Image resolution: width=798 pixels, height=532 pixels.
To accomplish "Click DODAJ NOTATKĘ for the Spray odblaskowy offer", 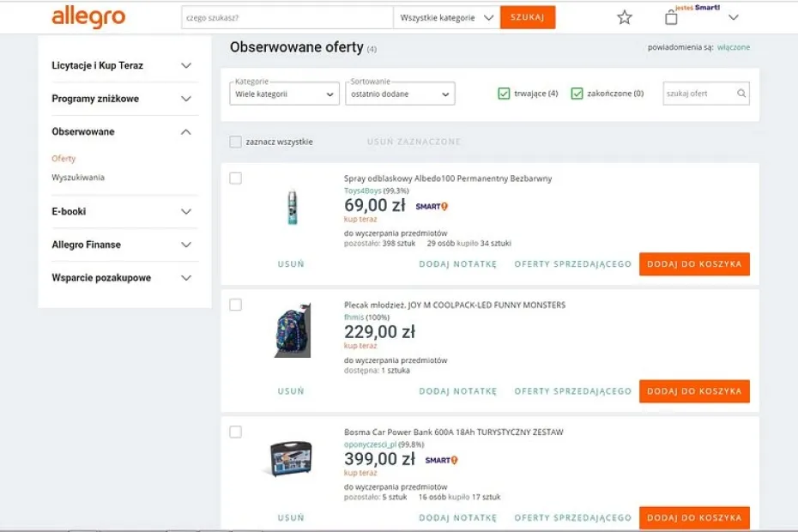I will coord(457,263).
